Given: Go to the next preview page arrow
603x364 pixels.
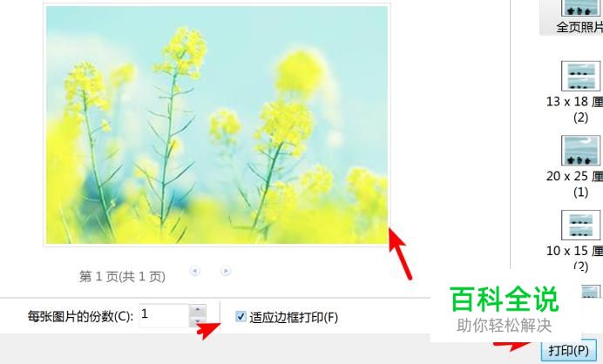Looking at the screenshot, I should coord(226,271).
